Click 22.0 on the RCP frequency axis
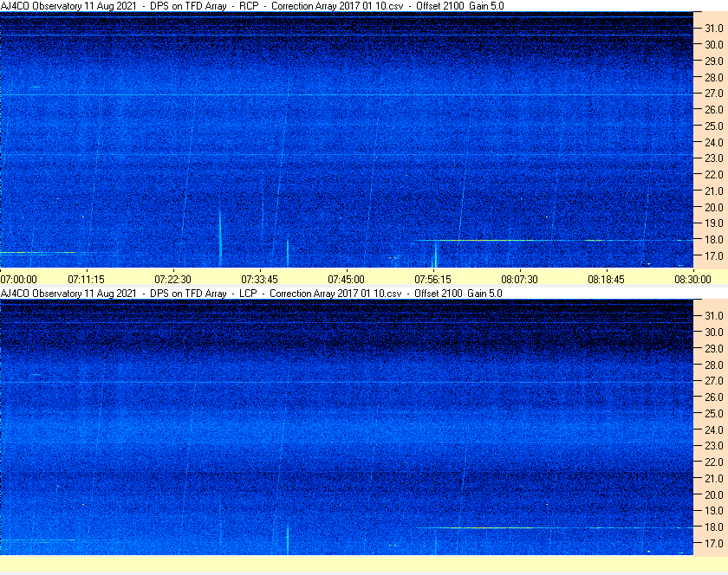The width and height of the screenshot is (728, 575). point(714,175)
